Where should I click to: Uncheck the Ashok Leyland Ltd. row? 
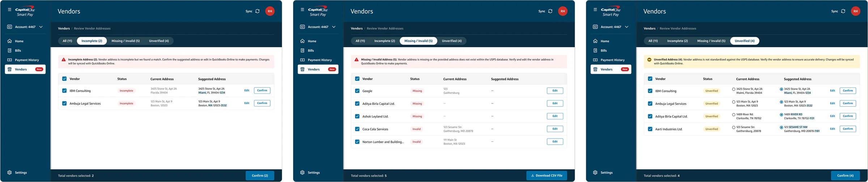[x=357, y=117]
